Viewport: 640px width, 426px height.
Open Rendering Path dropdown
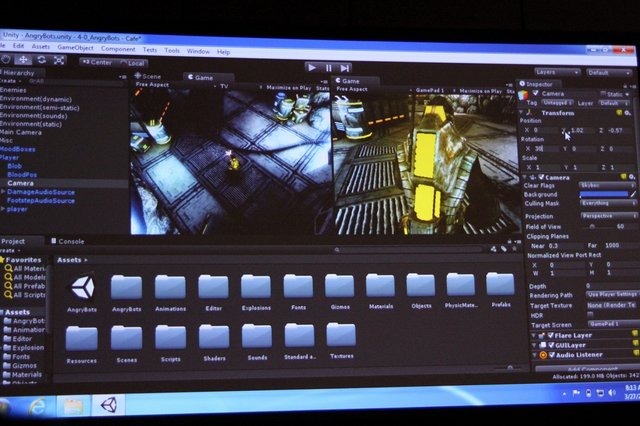[612, 294]
